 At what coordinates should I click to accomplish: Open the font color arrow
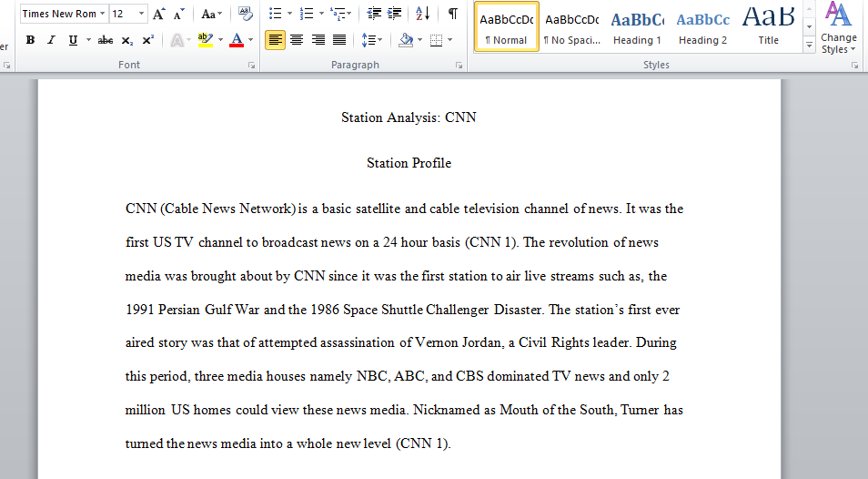pyautogui.click(x=251, y=40)
